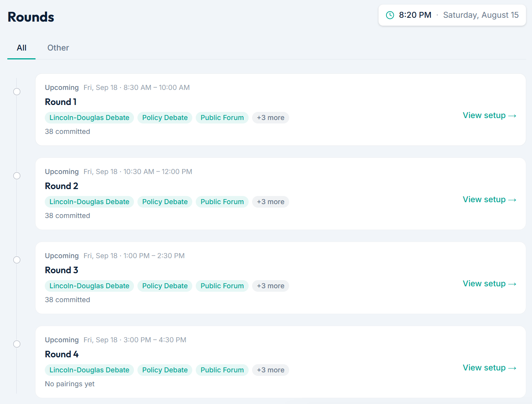Select Public Forum tag in Round 3
The height and width of the screenshot is (404, 532).
coord(222,286)
